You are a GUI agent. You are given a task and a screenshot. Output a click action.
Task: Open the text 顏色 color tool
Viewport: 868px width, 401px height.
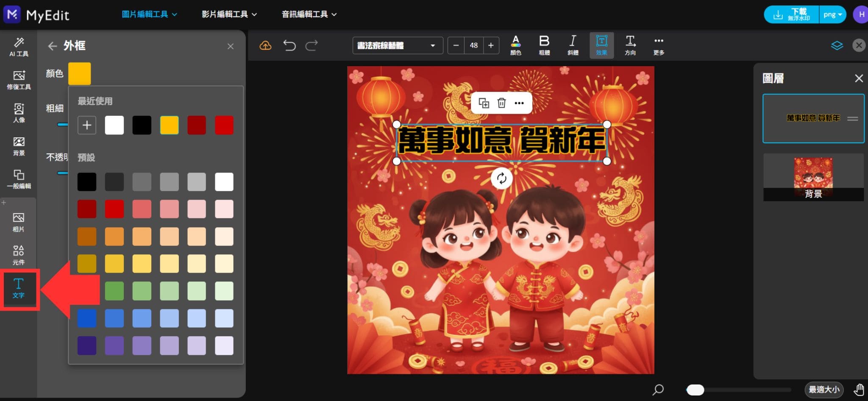(x=516, y=45)
